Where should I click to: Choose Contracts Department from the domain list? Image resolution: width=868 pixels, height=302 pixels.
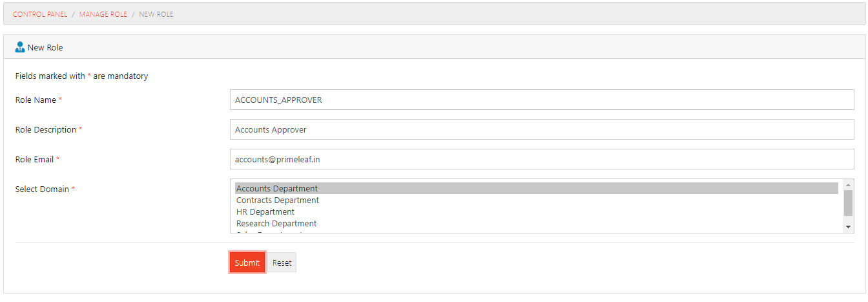click(x=536, y=200)
